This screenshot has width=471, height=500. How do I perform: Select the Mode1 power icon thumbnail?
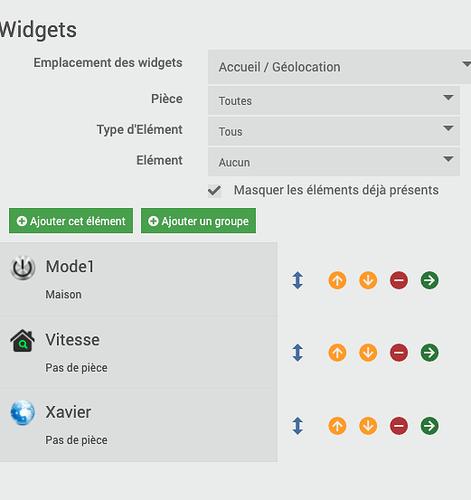click(23, 268)
